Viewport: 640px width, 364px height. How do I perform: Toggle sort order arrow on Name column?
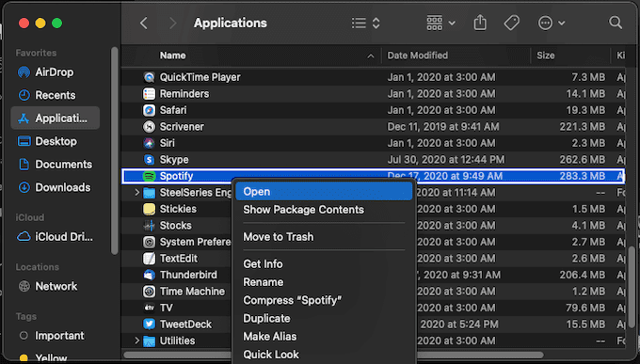click(370, 55)
